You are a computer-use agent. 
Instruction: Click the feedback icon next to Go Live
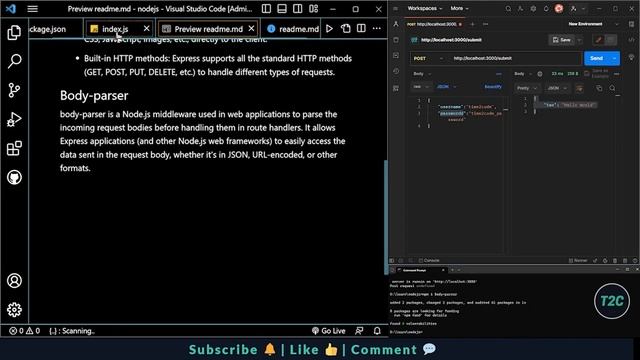coord(359,331)
